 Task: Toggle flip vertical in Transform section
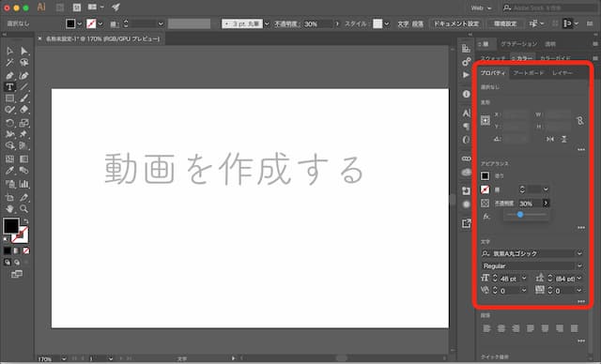563,139
